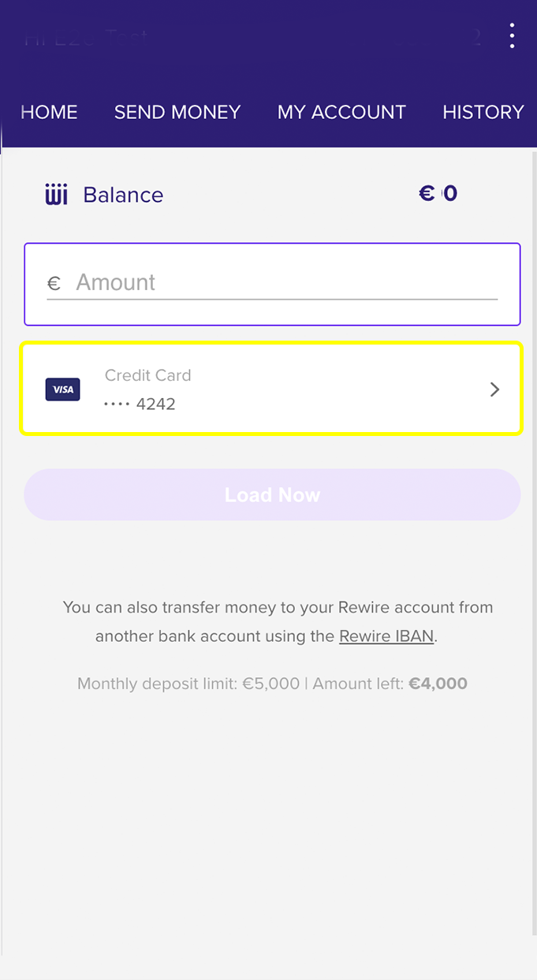Click the Monthly deposit limit €5,000 text

click(x=188, y=684)
